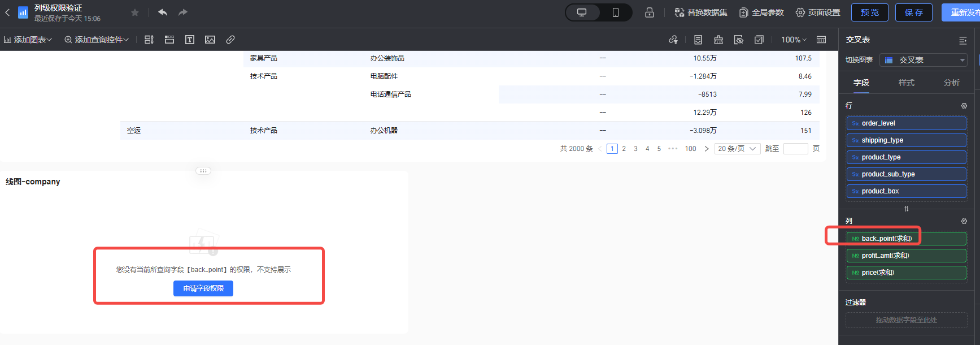
Task: Open the 添加图表 dropdown
Action: (x=28, y=40)
